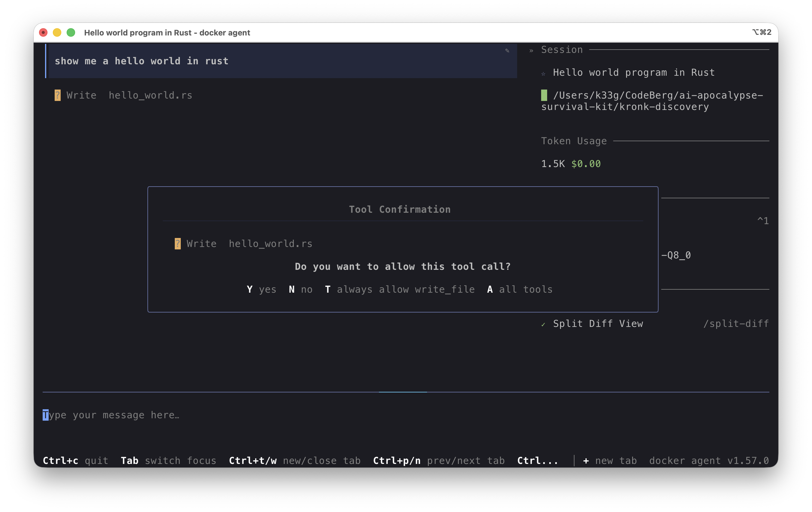Viewport: 812px width, 512px height.
Task: Click 'Tab switch focus' in the footer
Action: point(168,461)
